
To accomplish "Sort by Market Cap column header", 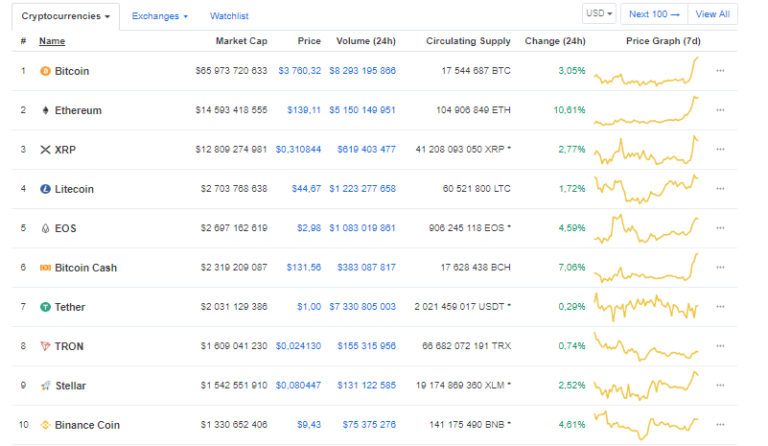I will (x=241, y=41).
